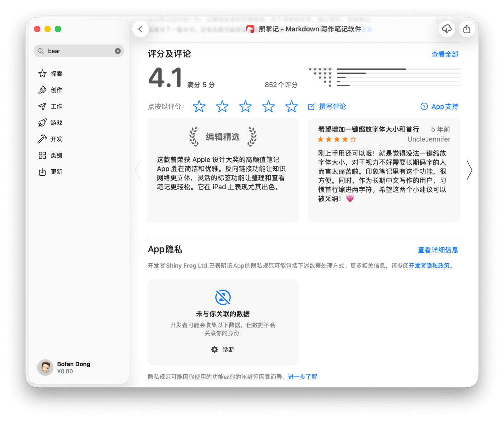The width and height of the screenshot is (504, 421).
Task: Click the 创作 paintbrush icon
Action: point(43,90)
